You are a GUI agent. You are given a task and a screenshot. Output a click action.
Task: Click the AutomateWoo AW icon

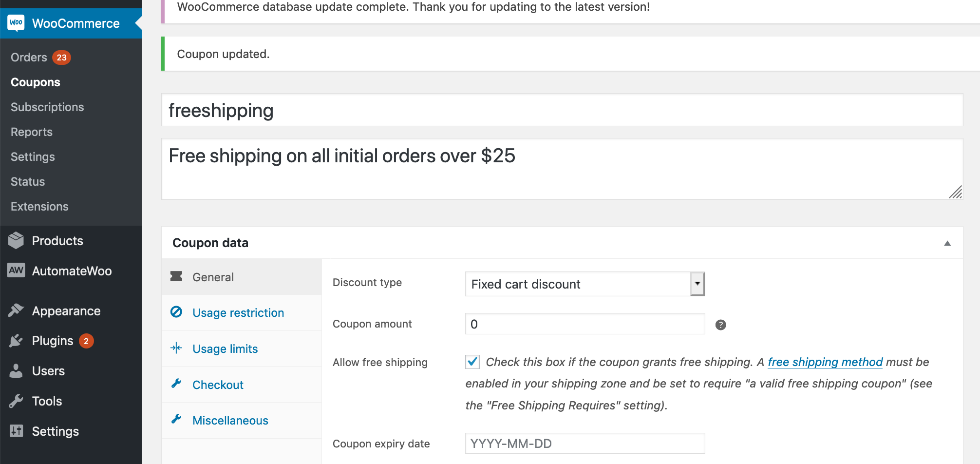[x=16, y=271]
